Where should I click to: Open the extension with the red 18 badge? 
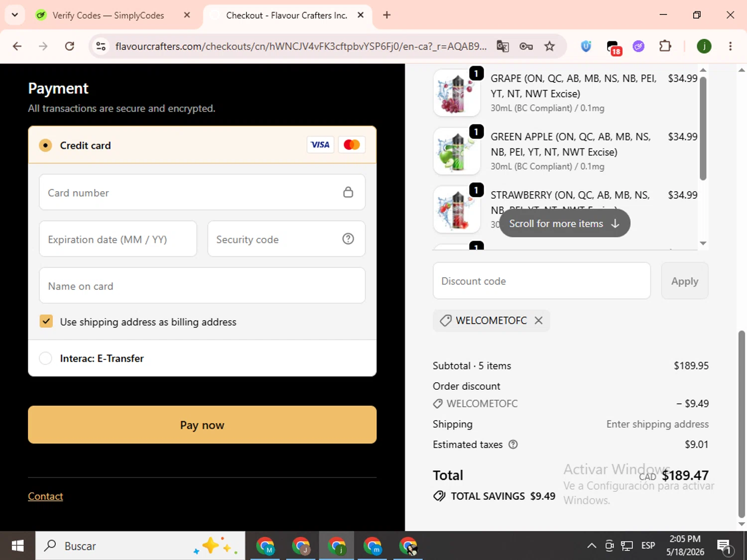click(x=614, y=47)
